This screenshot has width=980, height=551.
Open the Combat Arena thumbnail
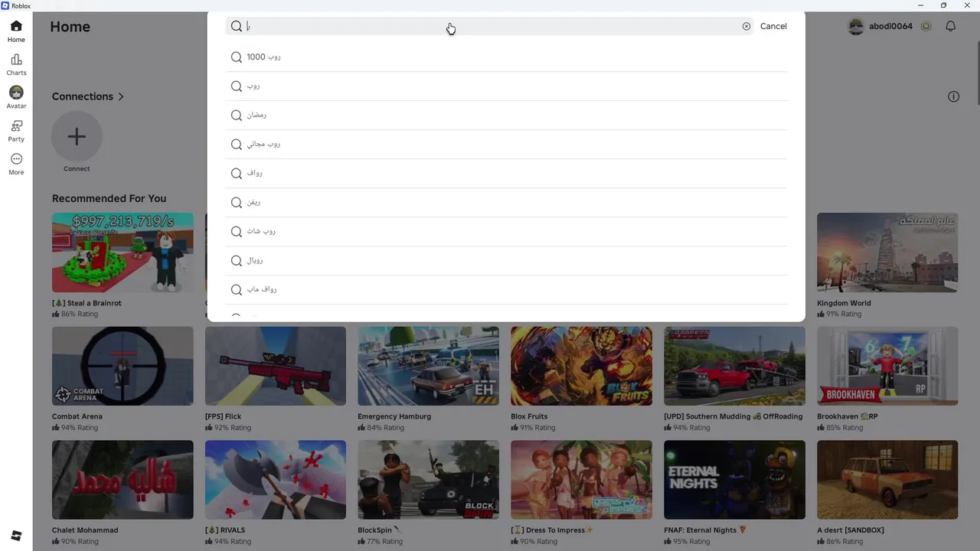122,366
